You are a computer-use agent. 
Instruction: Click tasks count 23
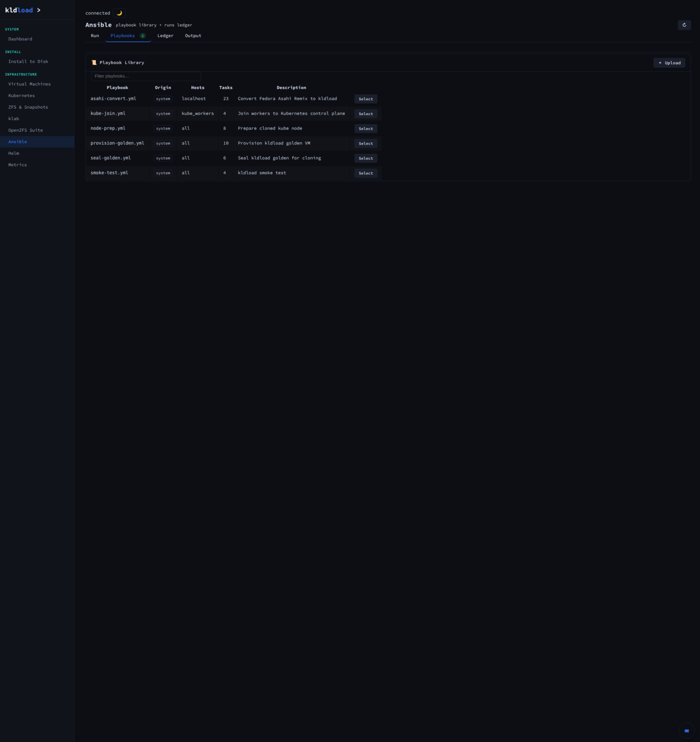point(225,99)
